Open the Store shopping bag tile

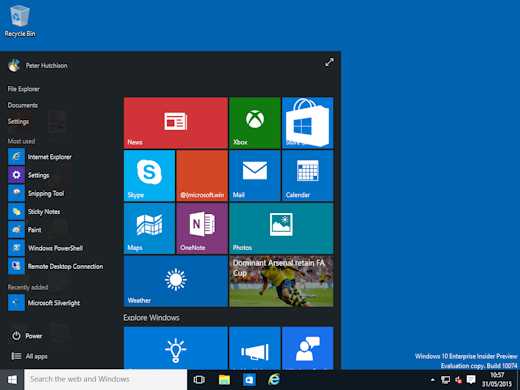(308, 123)
